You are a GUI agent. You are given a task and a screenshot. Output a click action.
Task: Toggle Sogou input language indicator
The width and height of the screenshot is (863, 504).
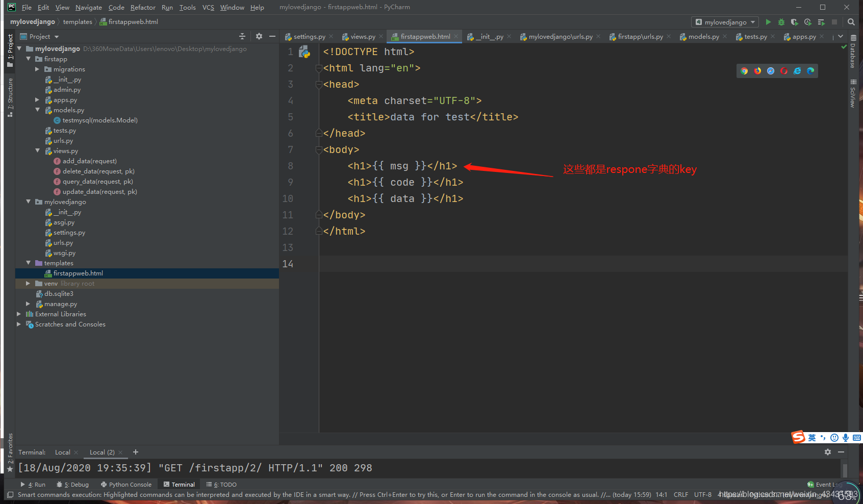811,438
